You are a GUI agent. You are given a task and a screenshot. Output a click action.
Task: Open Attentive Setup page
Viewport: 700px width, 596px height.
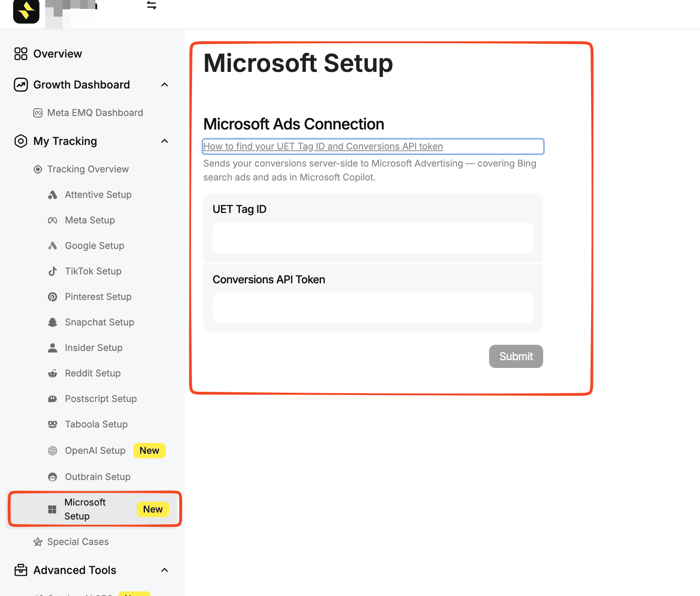click(x=98, y=195)
